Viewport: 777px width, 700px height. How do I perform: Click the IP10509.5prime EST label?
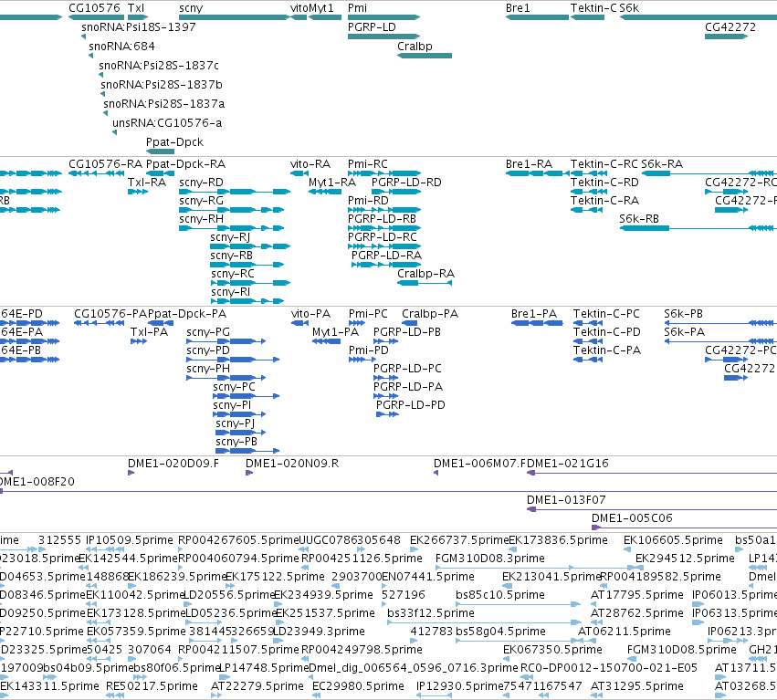[130, 540]
